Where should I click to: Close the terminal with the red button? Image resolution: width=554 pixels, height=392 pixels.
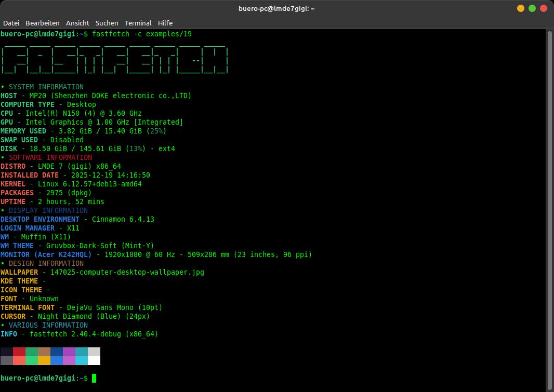click(x=544, y=8)
